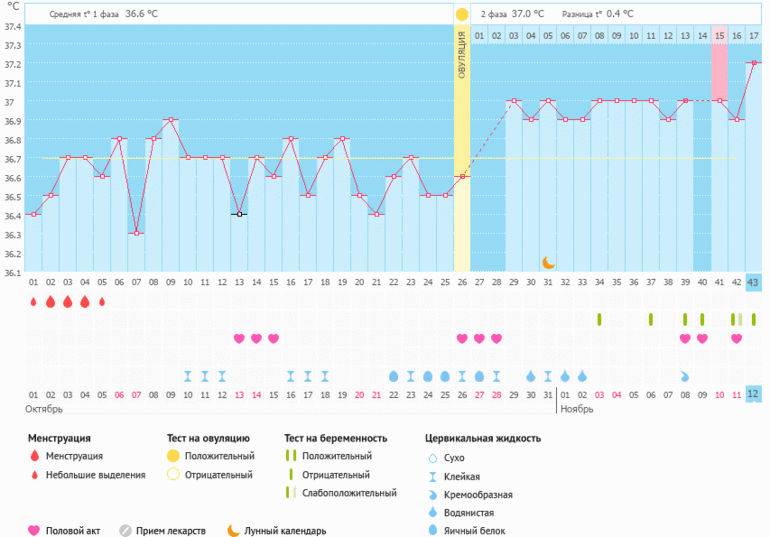Select the menstruation drop on October 01
This screenshot has height=537, width=770.
(33, 301)
